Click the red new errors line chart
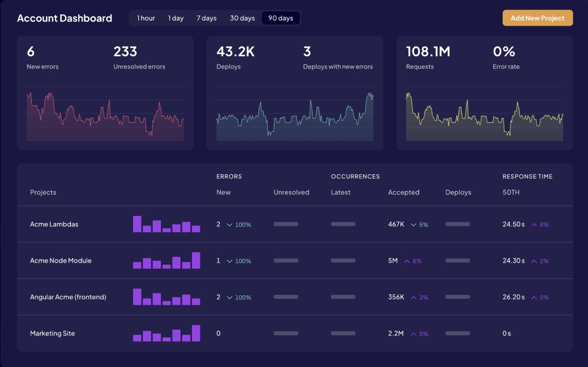The width and height of the screenshot is (588, 367). [105, 115]
